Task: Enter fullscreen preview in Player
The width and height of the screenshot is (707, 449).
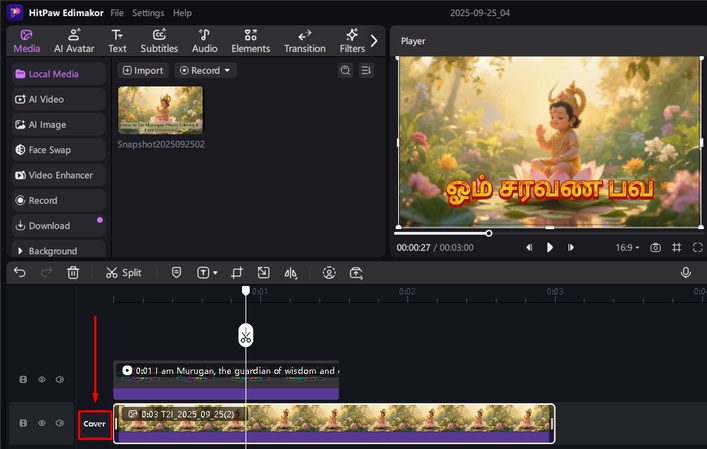Action: [x=697, y=247]
